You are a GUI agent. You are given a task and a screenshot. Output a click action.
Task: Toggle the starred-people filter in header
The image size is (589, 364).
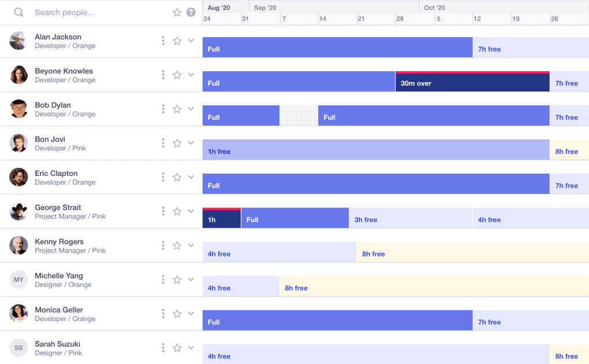point(177,12)
